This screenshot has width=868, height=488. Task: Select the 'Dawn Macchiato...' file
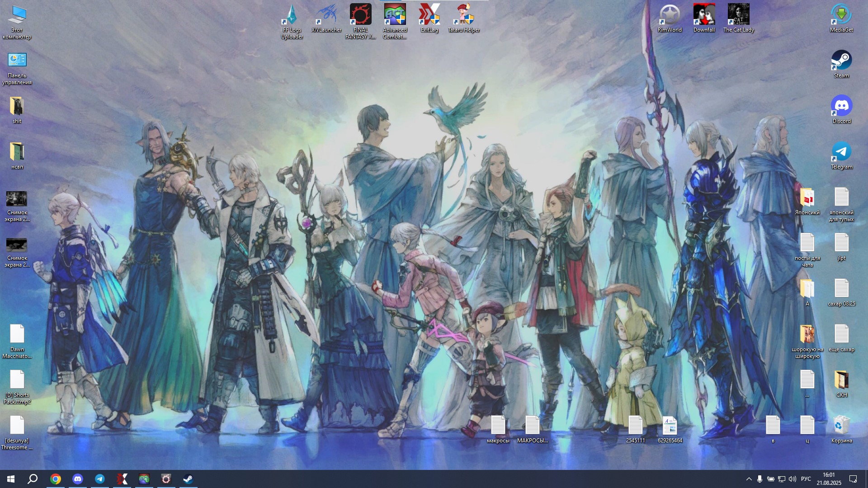pyautogui.click(x=17, y=342)
